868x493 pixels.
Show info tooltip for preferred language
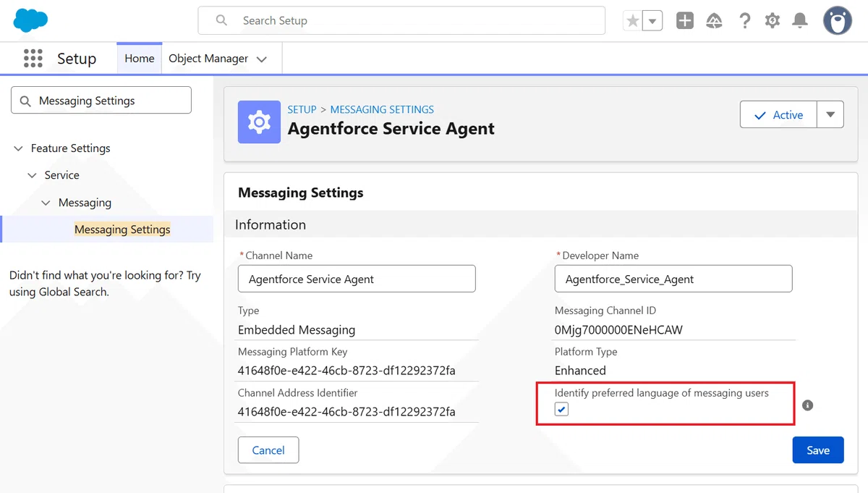pyautogui.click(x=808, y=405)
